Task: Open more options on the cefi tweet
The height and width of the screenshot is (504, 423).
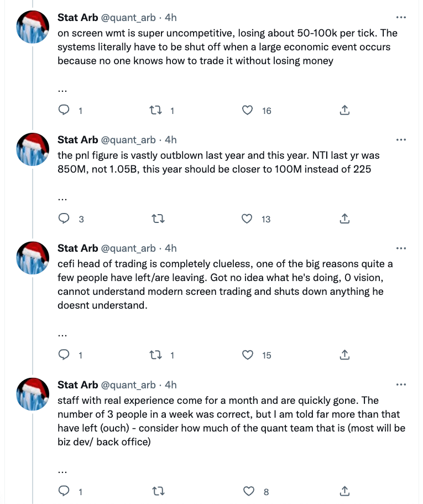Action: (x=401, y=248)
